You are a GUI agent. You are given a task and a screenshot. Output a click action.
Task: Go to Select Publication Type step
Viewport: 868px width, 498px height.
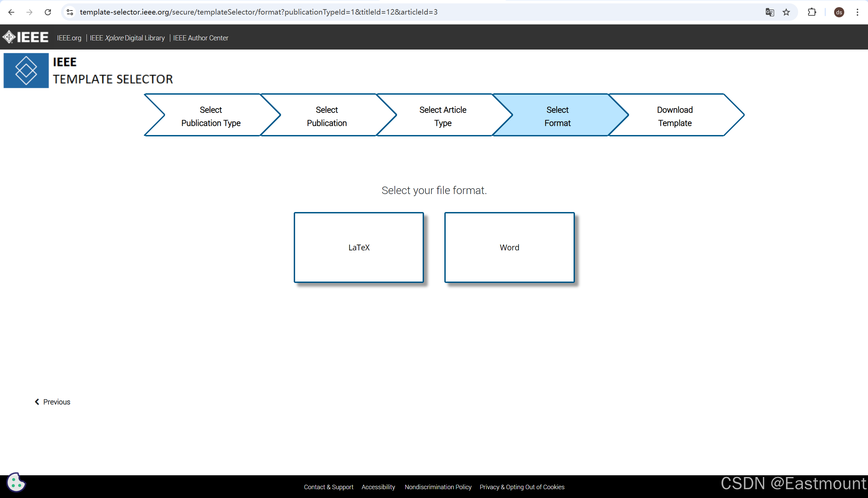(x=211, y=116)
